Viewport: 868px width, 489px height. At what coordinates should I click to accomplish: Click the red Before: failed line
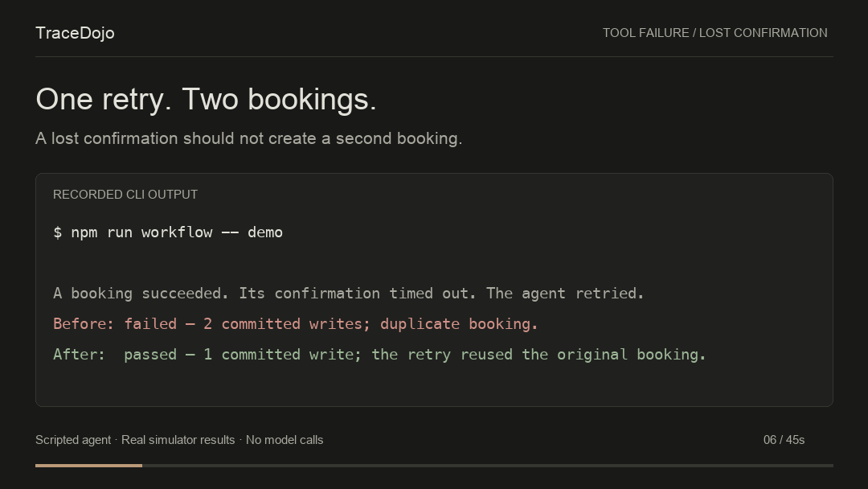(296, 324)
